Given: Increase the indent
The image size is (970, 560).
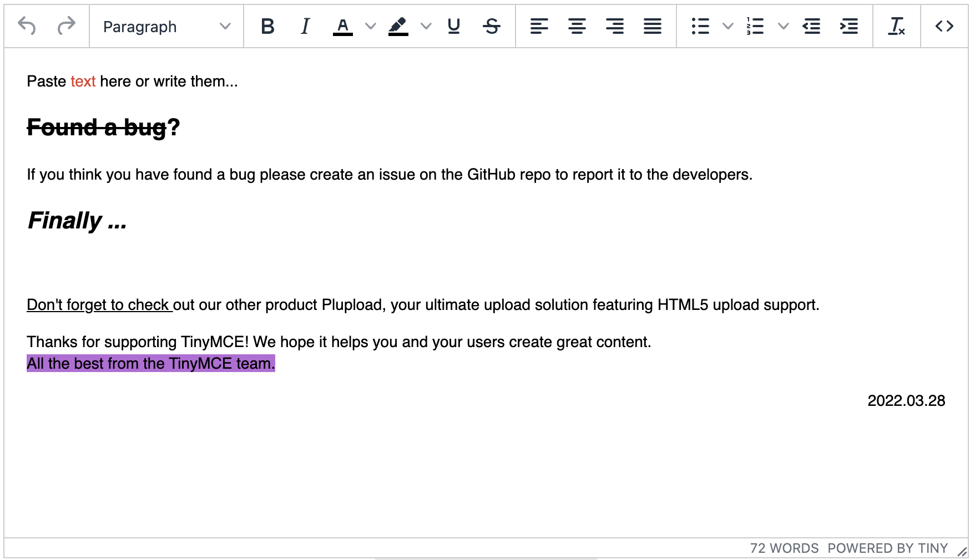Looking at the screenshot, I should click(849, 26).
